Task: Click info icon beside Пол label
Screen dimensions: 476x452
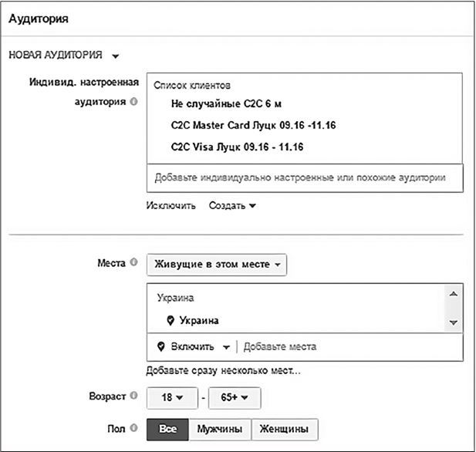Action: click(133, 427)
